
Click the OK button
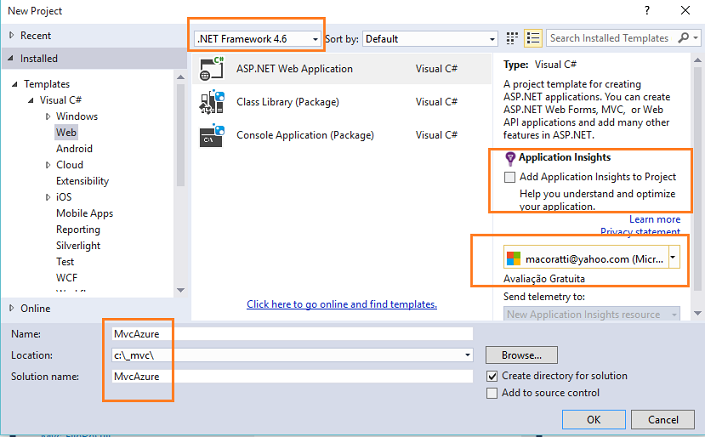coord(593,419)
